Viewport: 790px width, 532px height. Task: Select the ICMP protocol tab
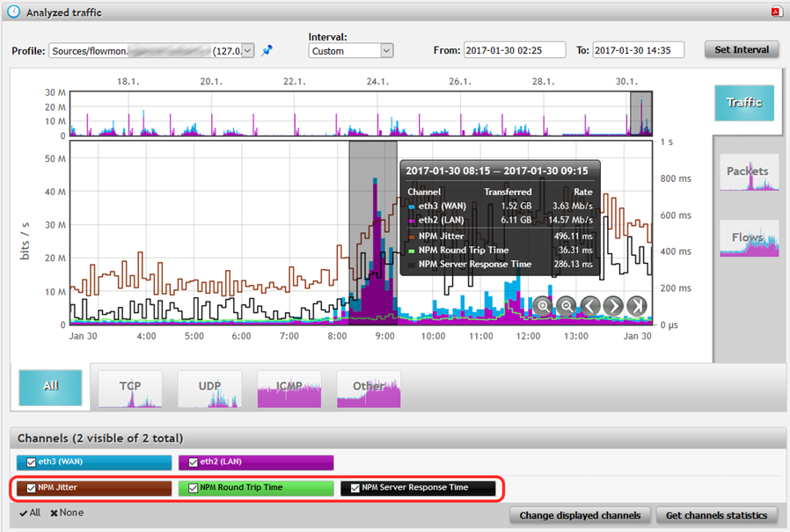289,389
